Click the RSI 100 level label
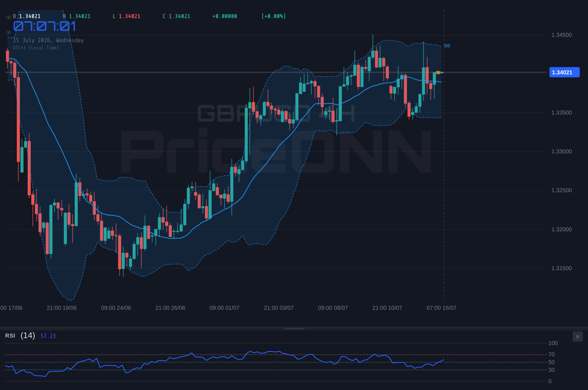The image size is (588, 390). click(553, 343)
